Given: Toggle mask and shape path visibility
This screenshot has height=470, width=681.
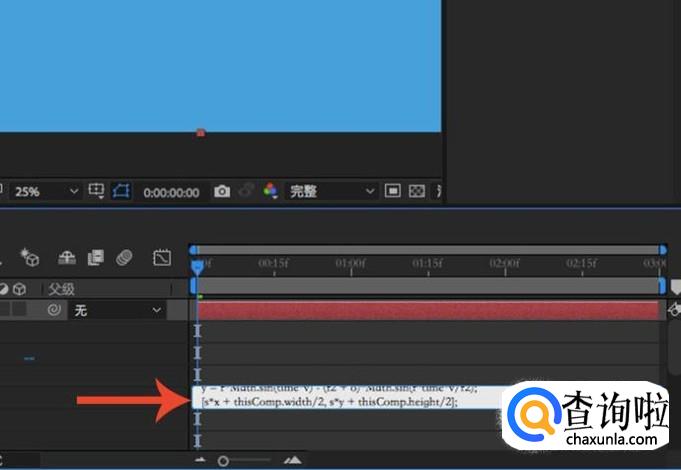Looking at the screenshot, I should coord(121,191).
